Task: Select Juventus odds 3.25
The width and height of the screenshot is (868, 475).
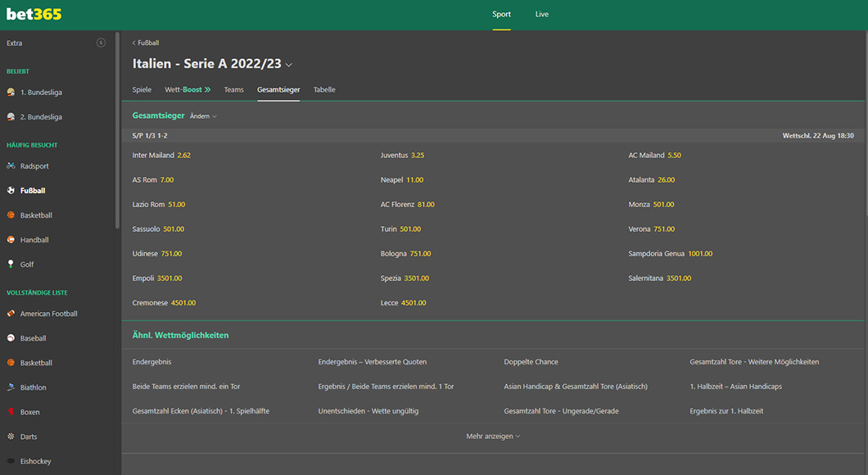Action: click(418, 156)
